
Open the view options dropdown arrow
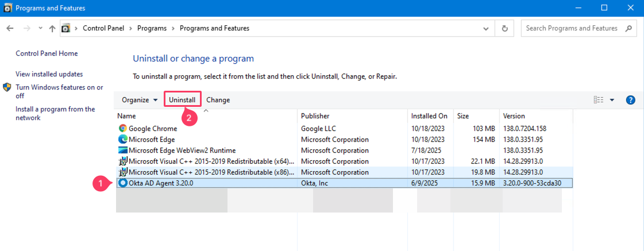click(x=612, y=100)
